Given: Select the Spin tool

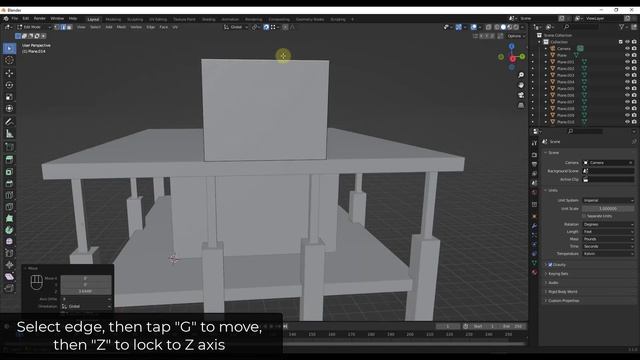Looking at the screenshot, I should (9, 230).
